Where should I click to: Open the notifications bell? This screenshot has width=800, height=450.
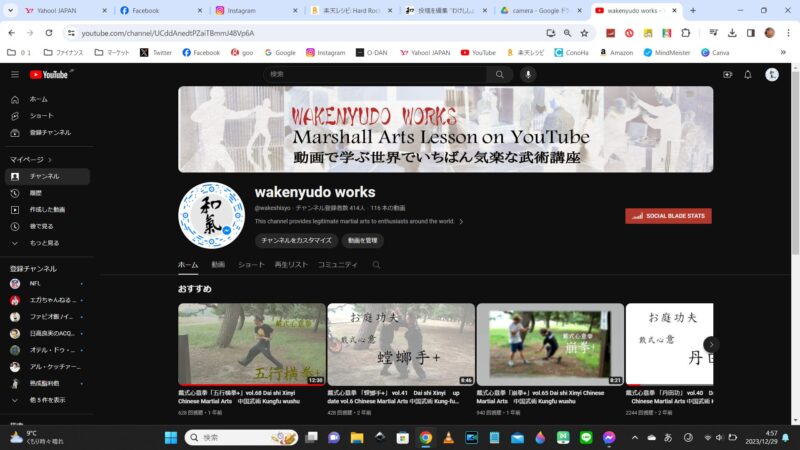pyautogui.click(x=748, y=74)
